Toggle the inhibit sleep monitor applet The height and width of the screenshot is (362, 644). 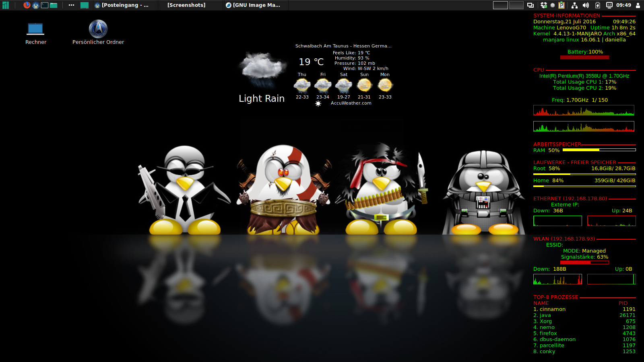click(x=609, y=5)
